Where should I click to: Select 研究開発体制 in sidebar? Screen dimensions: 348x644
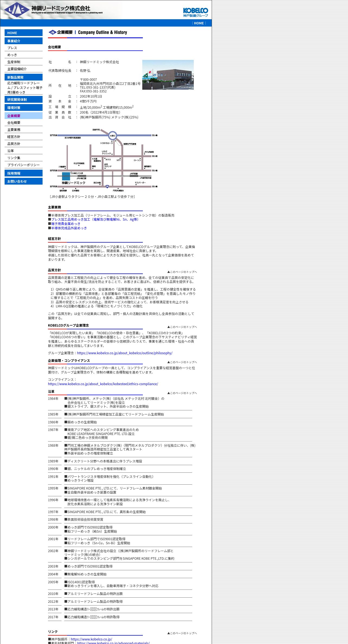(24, 99)
